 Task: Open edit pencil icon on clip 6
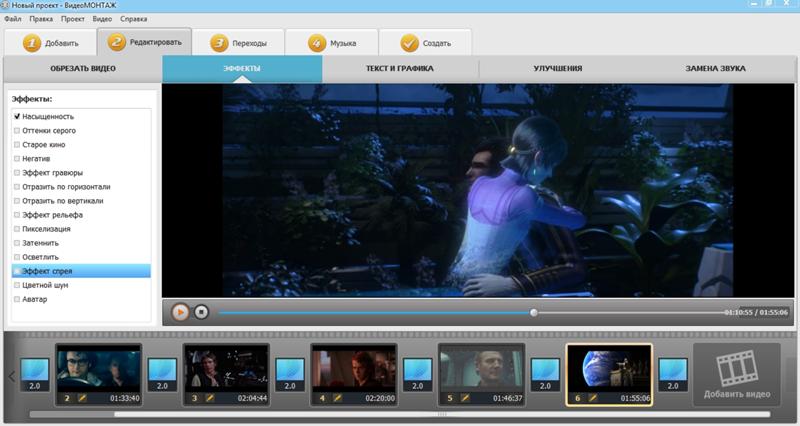pyautogui.click(x=592, y=398)
